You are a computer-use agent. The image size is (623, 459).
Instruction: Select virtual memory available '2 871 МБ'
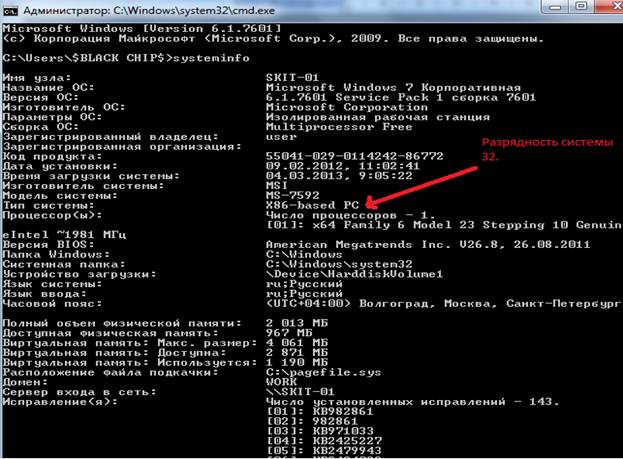tap(297, 353)
